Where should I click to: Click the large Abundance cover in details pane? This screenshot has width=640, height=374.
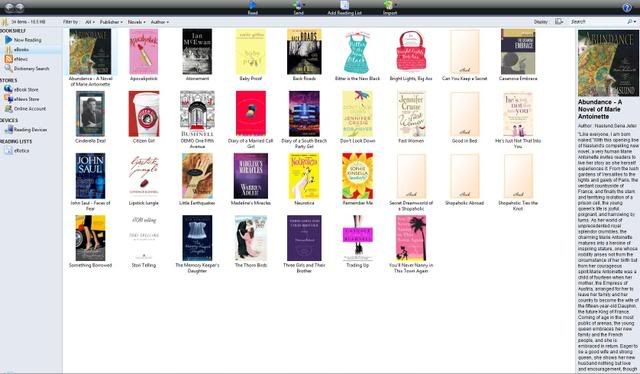click(x=608, y=63)
